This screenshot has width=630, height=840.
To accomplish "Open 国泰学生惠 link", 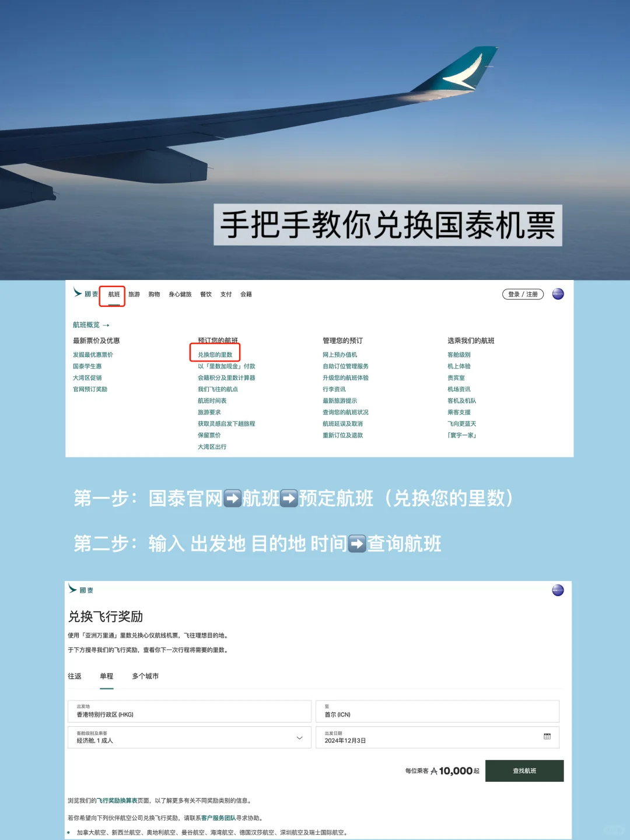I will click(87, 366).
